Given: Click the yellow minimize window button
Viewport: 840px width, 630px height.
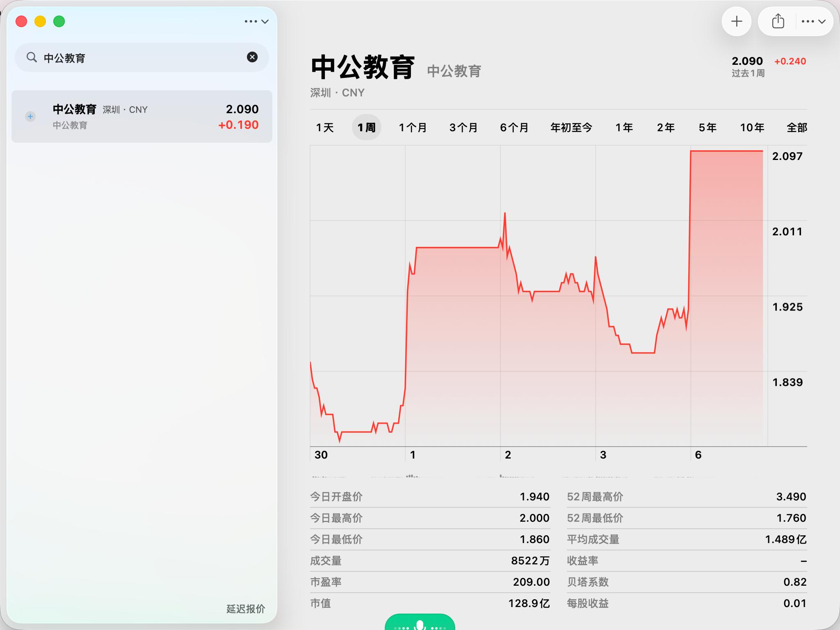Looking at the screenshot, I should pos(40,21).
